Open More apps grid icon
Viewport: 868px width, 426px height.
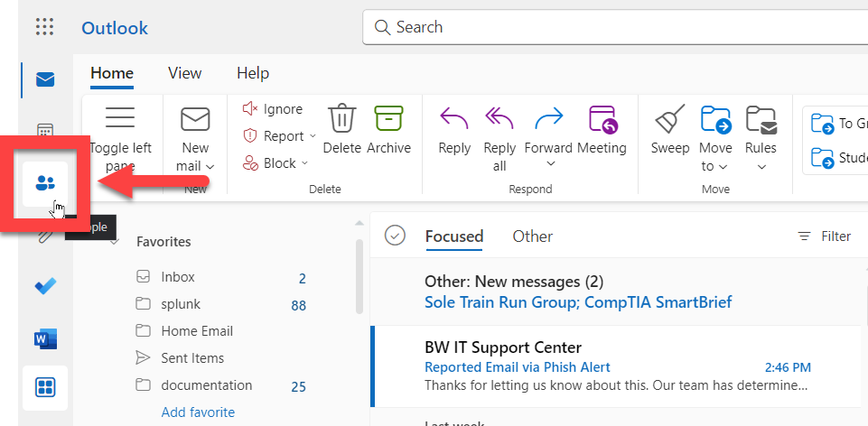[x=45, y=388]
